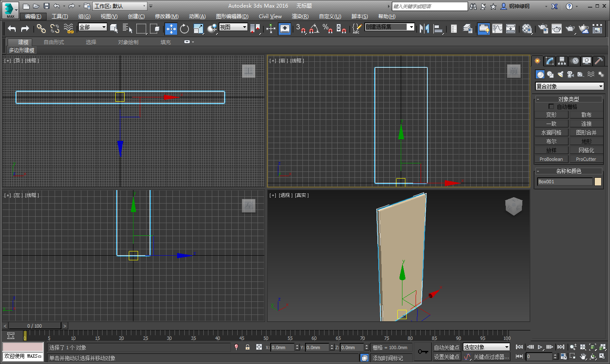Toggle Window/Crossing selection mode
This screenshot has width=610, height=364.
tap(155, 28)
